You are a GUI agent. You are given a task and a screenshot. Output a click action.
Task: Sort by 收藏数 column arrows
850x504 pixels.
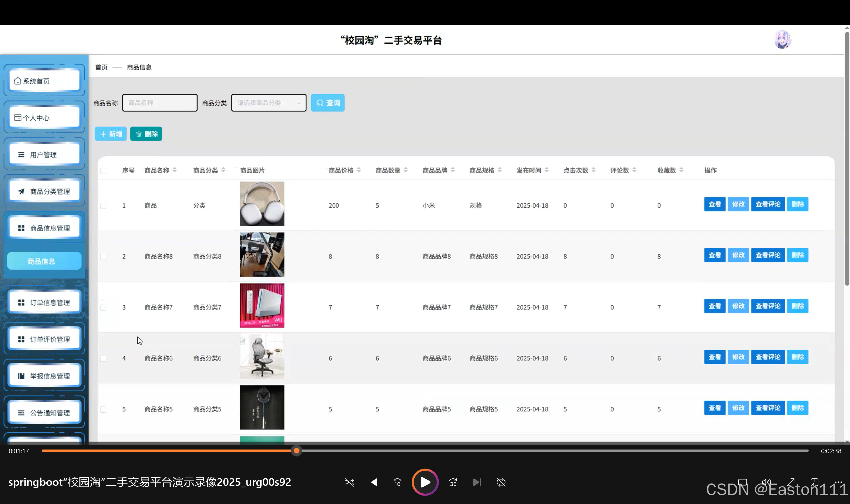681,170
